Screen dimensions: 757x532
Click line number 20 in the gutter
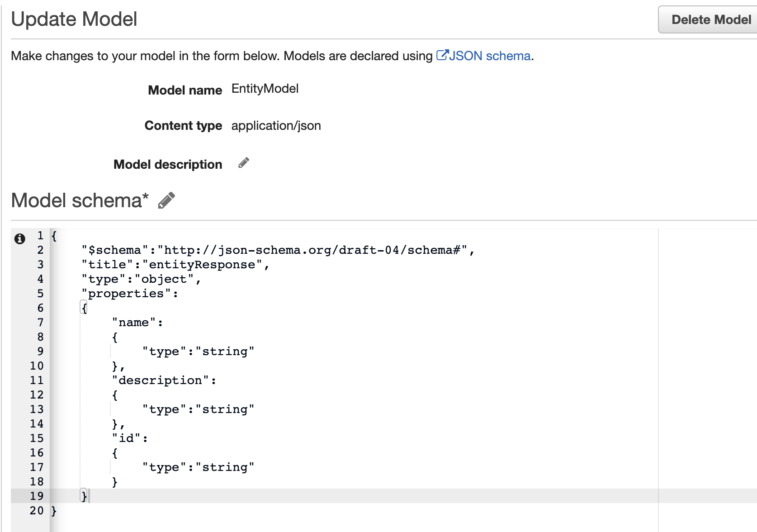(37, 511)
